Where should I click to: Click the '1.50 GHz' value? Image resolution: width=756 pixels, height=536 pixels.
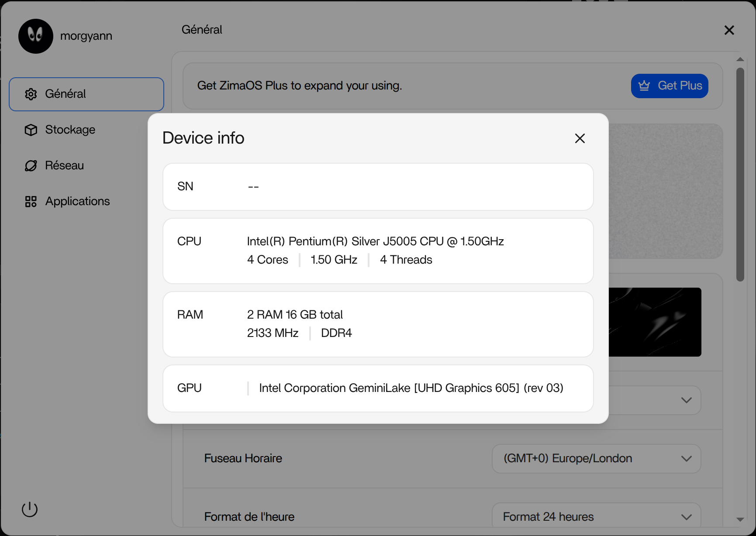coord(334,260)
